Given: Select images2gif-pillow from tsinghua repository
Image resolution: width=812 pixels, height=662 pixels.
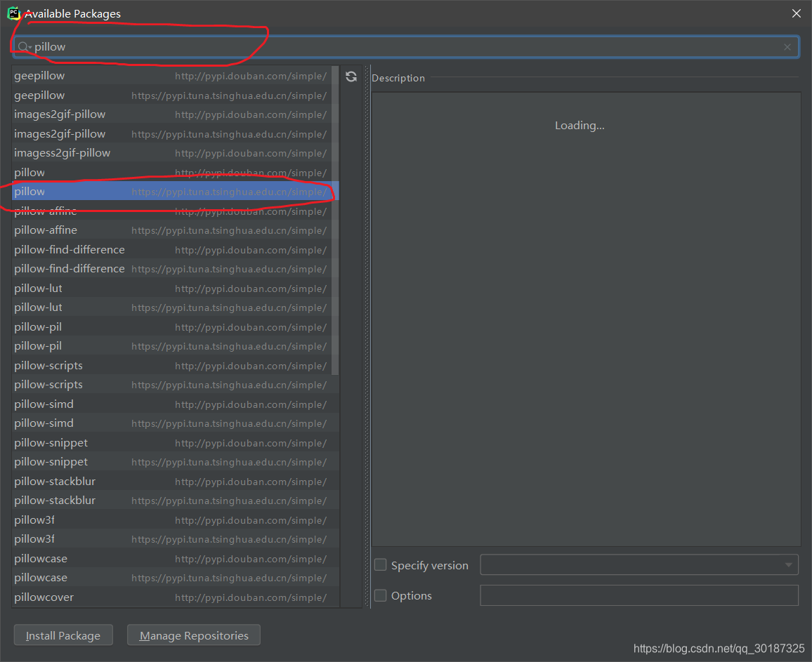Looking at the screenshot, I should point(172,134).
